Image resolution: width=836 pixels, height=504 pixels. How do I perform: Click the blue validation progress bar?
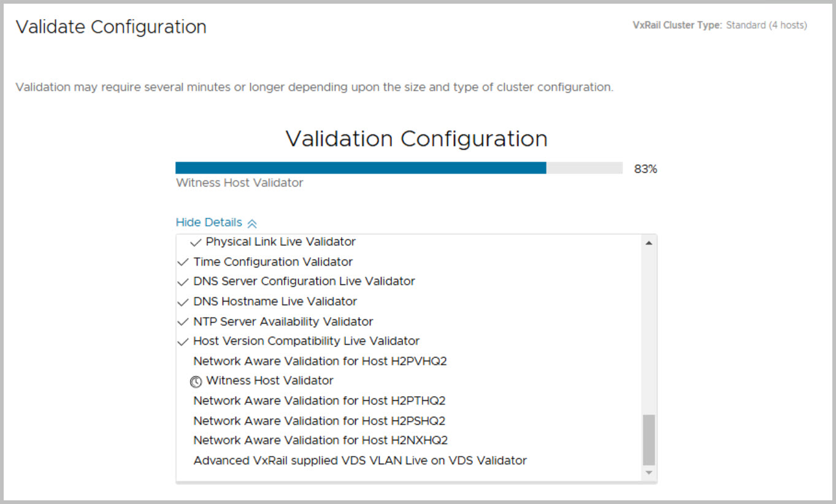361,168
